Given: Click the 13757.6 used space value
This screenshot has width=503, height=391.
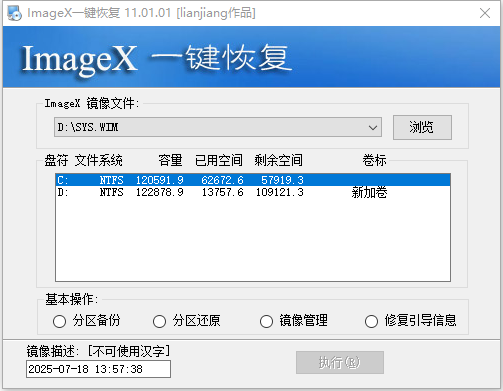Looking at the screenshot, I should click(222, 192).
